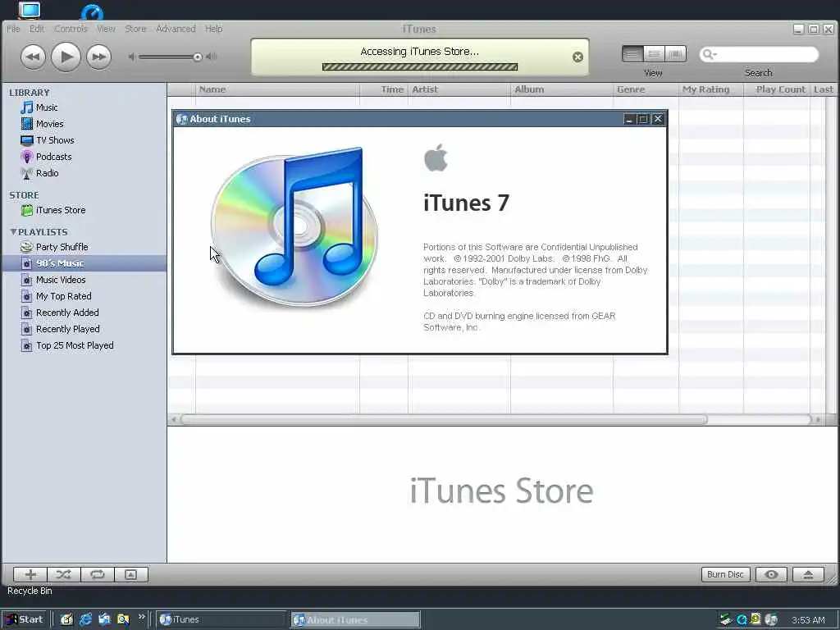Click the magnifier icon in search box
This screenshot has width=840, height=630.
[709, 54]
